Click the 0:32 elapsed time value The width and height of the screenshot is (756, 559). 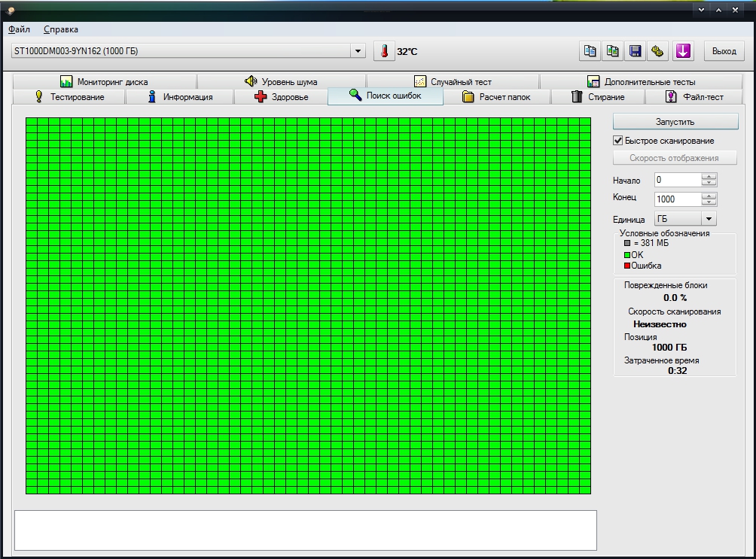point(678,371)
